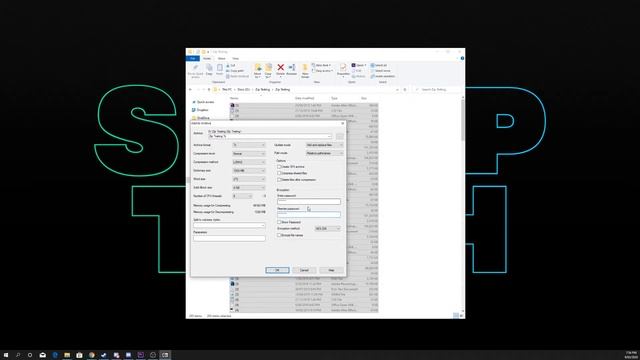Open the Word size dropdown
The height and width of the screenshot is (360, 640).
point(249,179)
